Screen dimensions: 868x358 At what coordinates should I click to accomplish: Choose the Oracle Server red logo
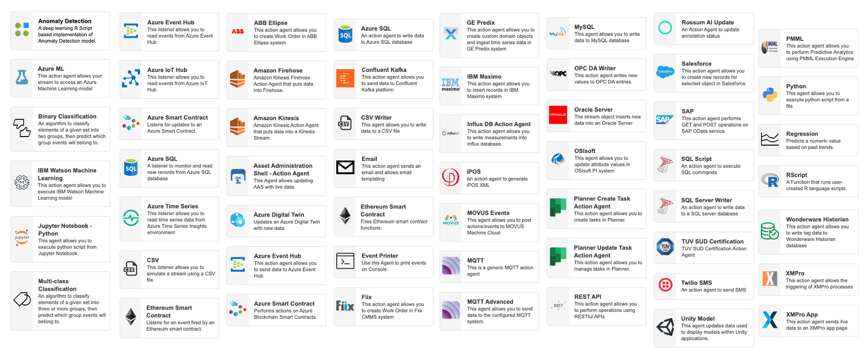558,114
